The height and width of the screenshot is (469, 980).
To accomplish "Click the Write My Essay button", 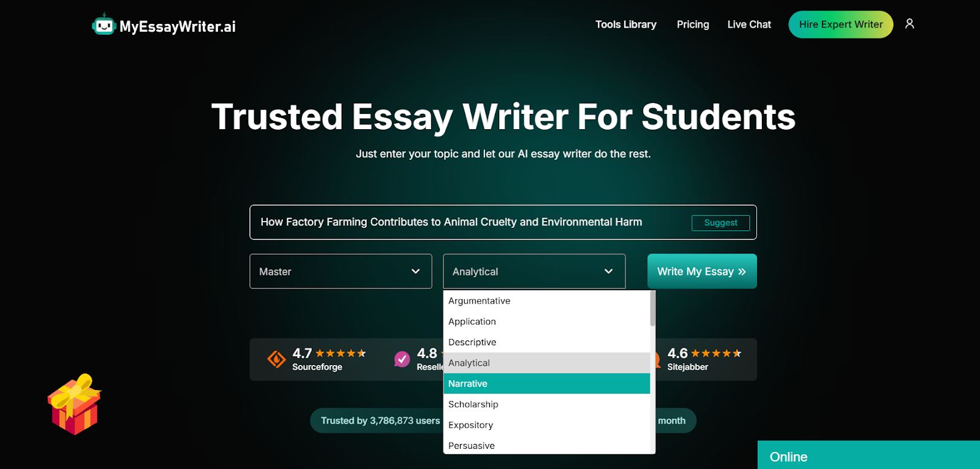I will 702,271.
